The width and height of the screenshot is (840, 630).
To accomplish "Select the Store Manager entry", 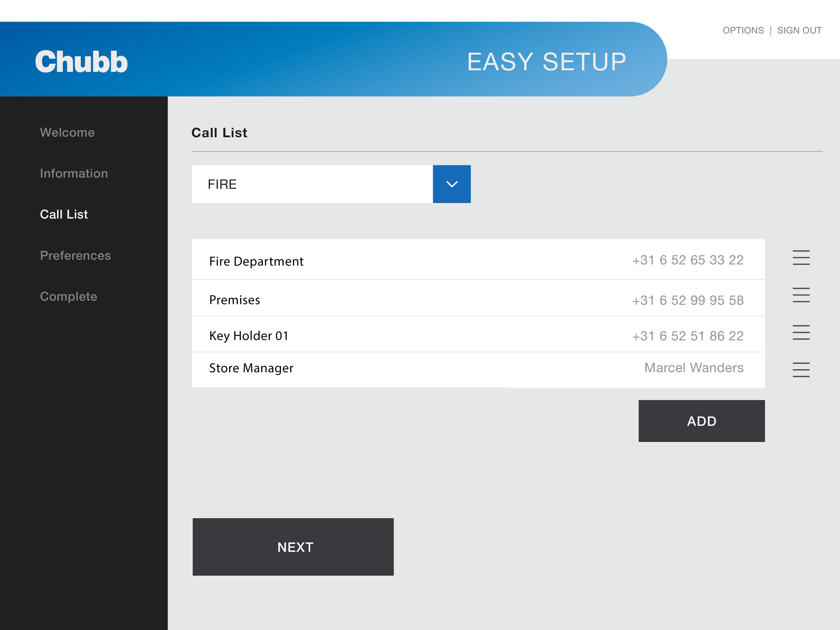I will tap(478, 370).
